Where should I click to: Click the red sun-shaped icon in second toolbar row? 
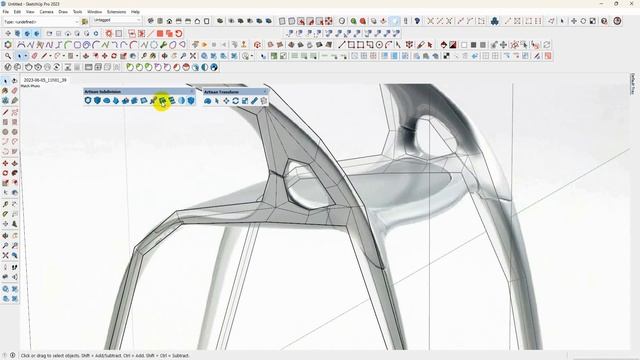[109, 33]
